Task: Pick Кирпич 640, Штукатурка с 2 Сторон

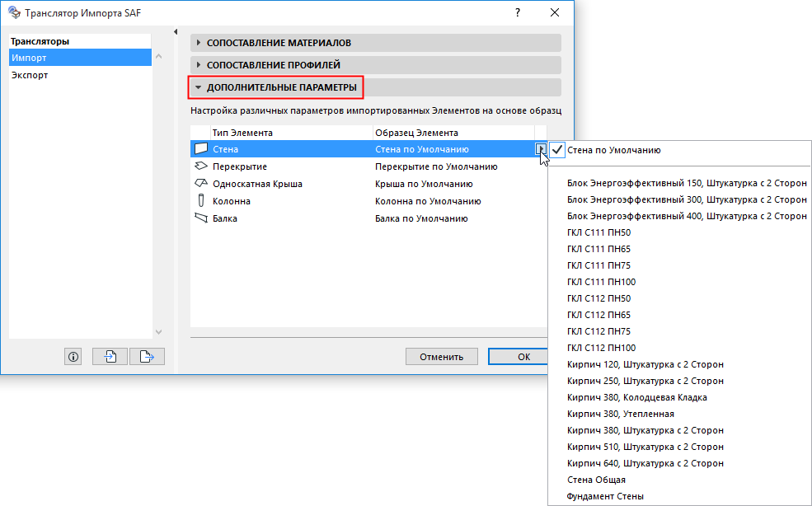Action: pos(679,463)
